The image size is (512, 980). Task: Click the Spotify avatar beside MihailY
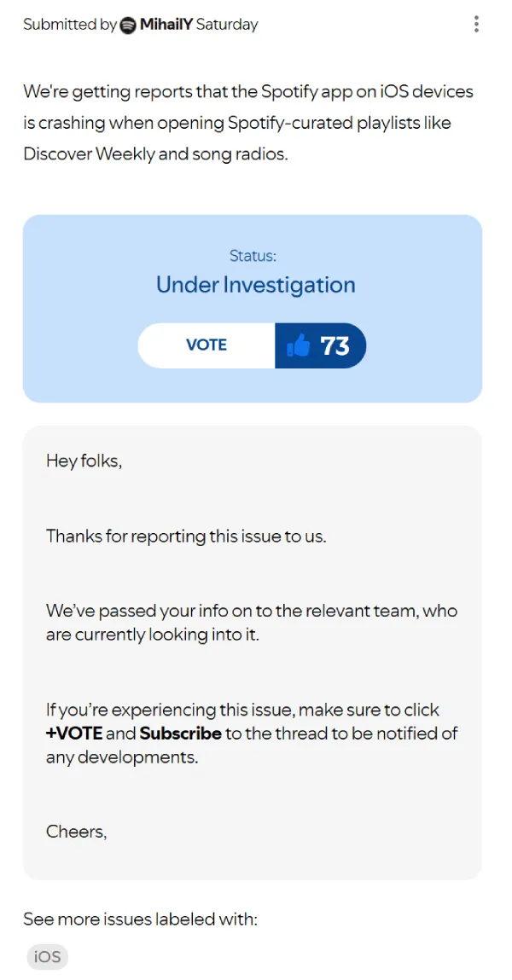point(128,25)
